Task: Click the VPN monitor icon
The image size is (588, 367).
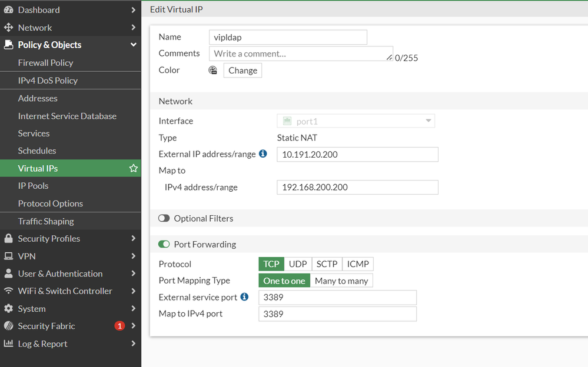Action: click(8, 256)
